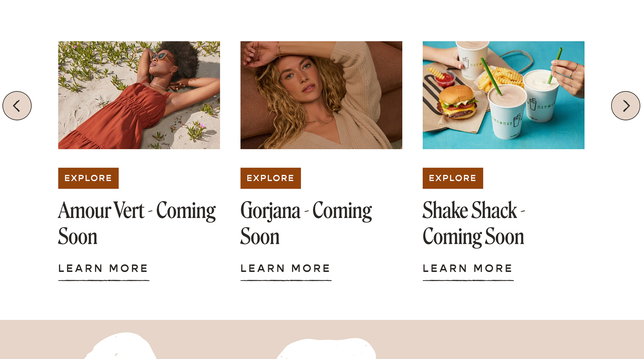Click the burger in Shake Shack image
Viewport: 644px width, 359px height.
coord(457,102)
